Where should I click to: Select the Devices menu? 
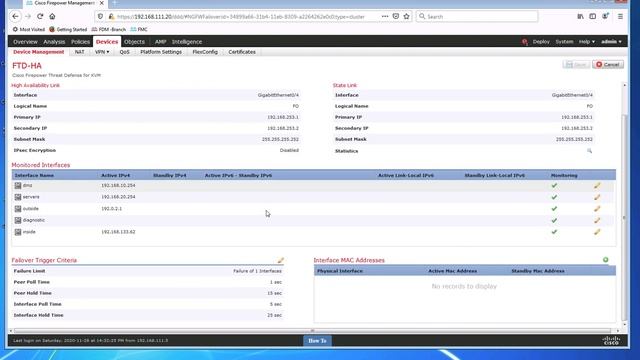pyautogui.click(x=107, y=42)
